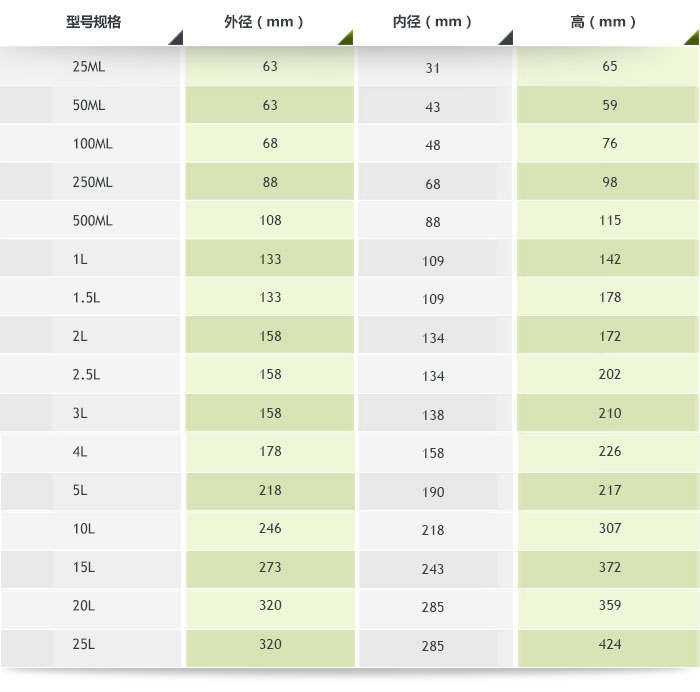Select the 500ML specification cell
The width and height of the screenshot is (700, 692).
click(x=92, y=221)
